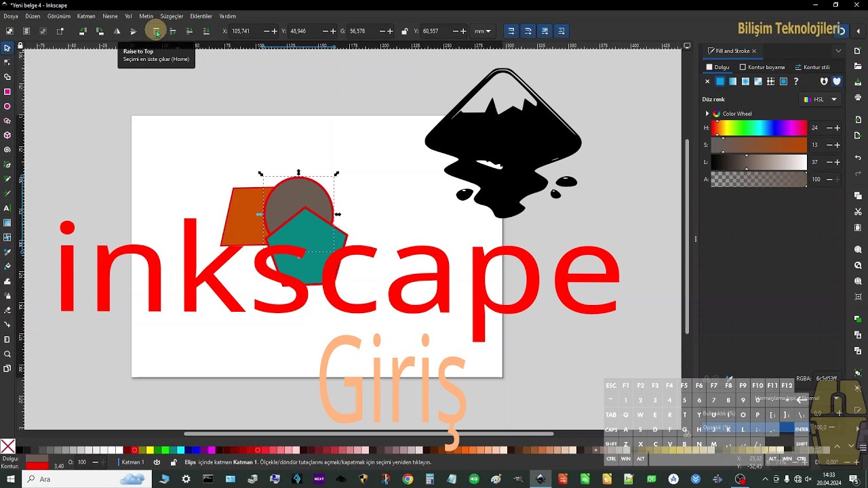Viewport: 868px width, 488px height.
Task: Choose Mesh gradient fill type icon
Action: (758, 81)
